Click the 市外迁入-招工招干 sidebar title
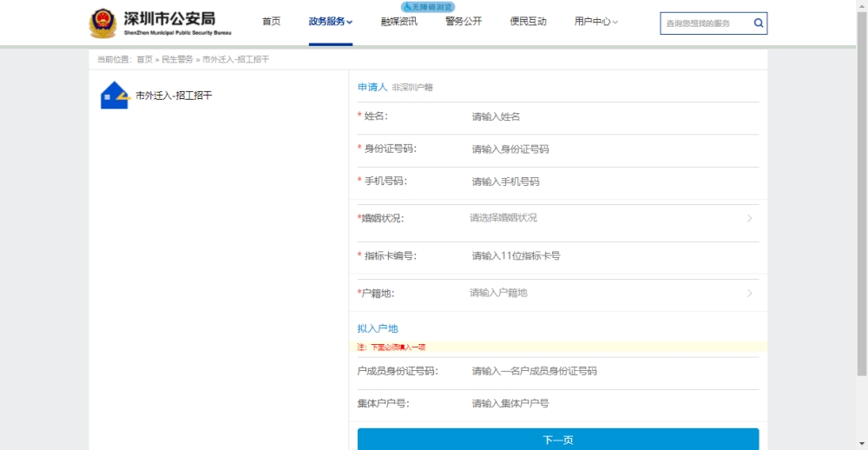Screen dimensions: 868x450 pyautogui.click(x=174, y=96)
